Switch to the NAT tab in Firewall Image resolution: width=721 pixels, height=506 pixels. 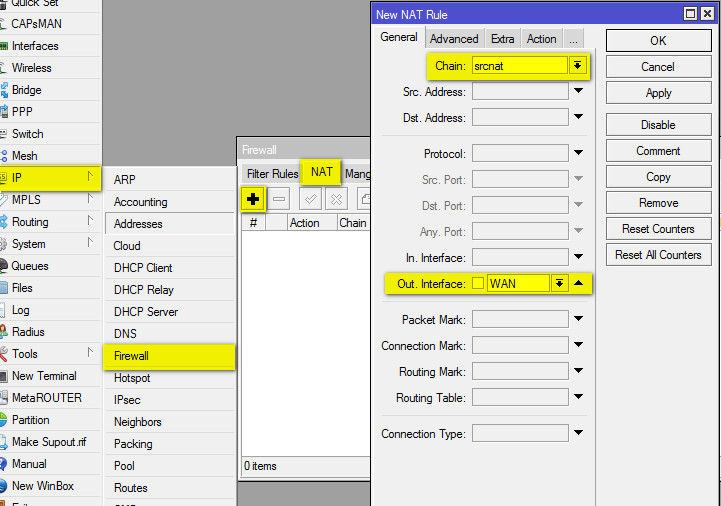[x=321, y=172]
